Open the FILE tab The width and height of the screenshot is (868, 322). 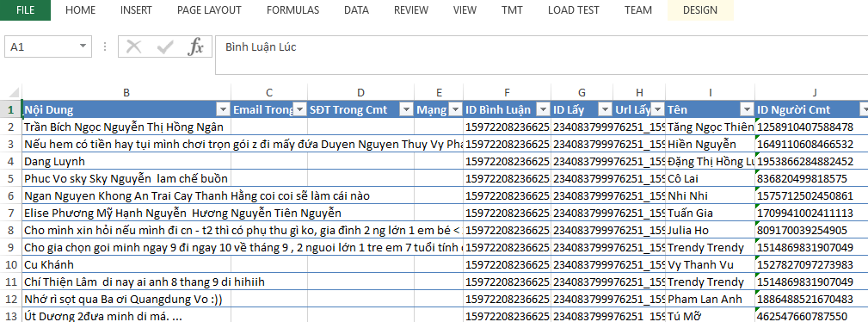point(25,10)
